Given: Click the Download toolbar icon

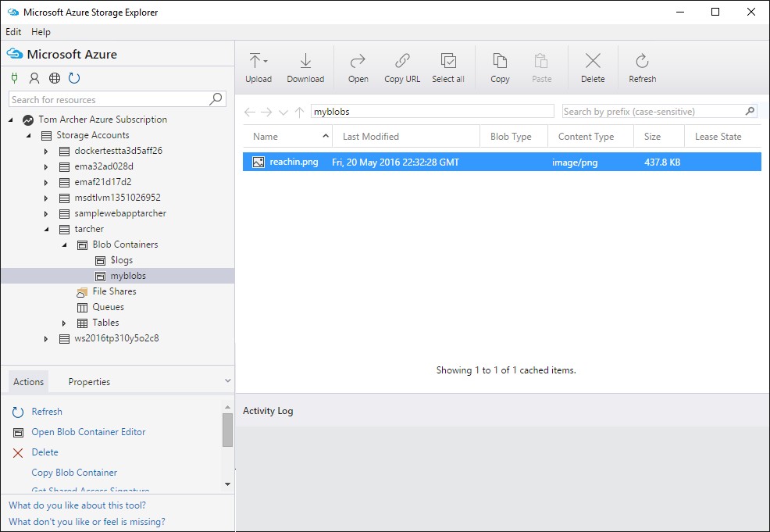Looking at the screenshot, I should coord(305,61).
